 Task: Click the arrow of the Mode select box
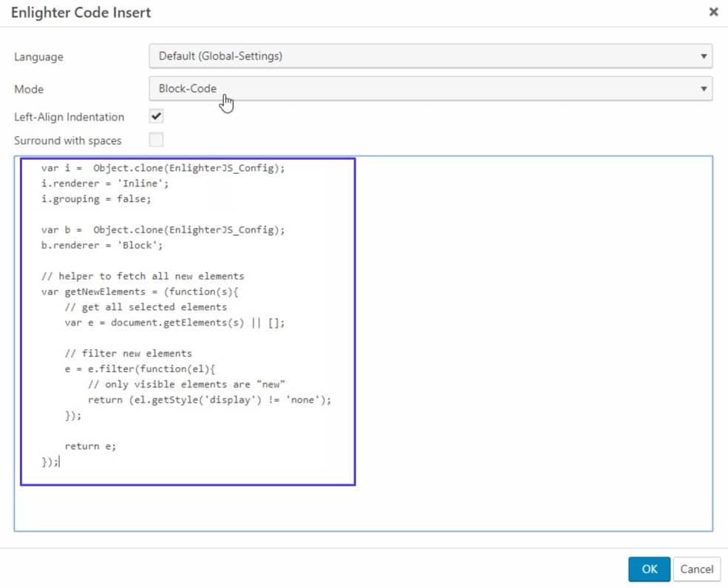(703, 89)
